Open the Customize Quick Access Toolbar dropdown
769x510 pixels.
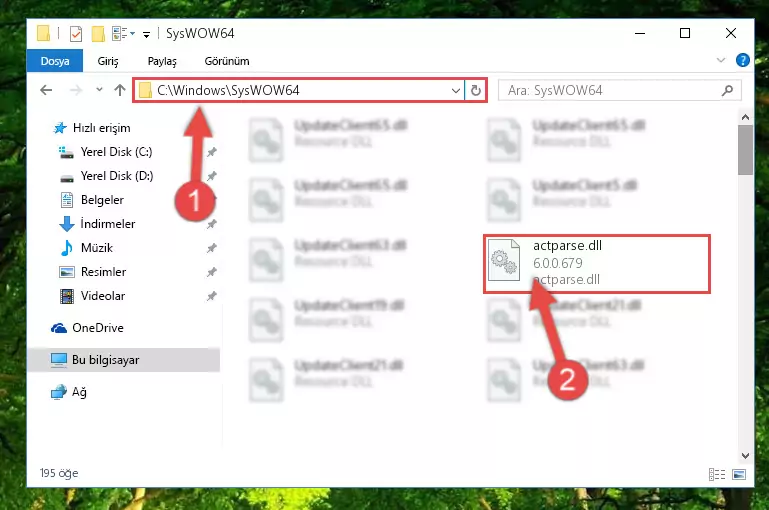[x=146, y=34]
